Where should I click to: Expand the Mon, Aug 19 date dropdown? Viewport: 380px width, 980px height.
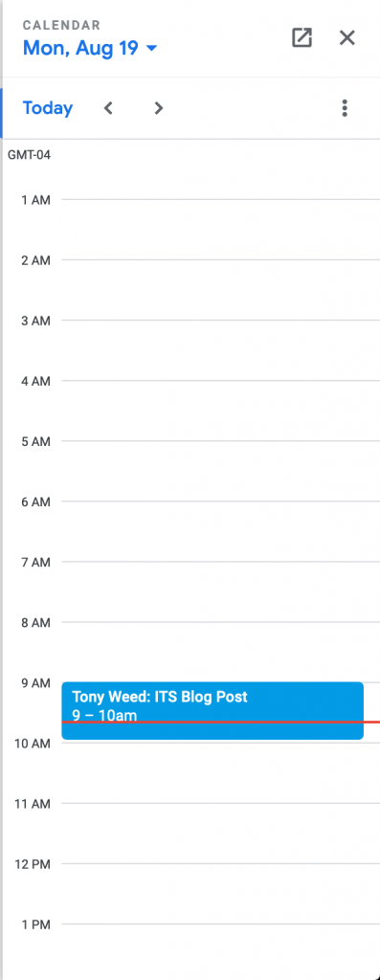pos(90,48)
